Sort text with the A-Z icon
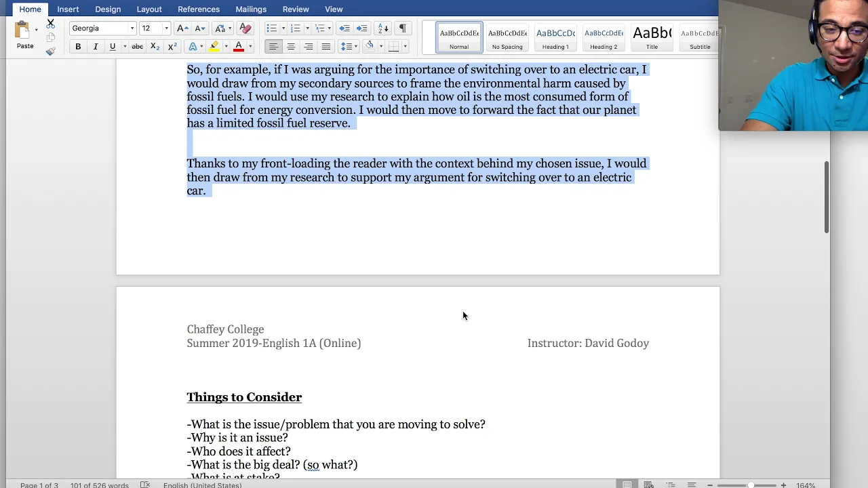 click(x=383, y=28)
